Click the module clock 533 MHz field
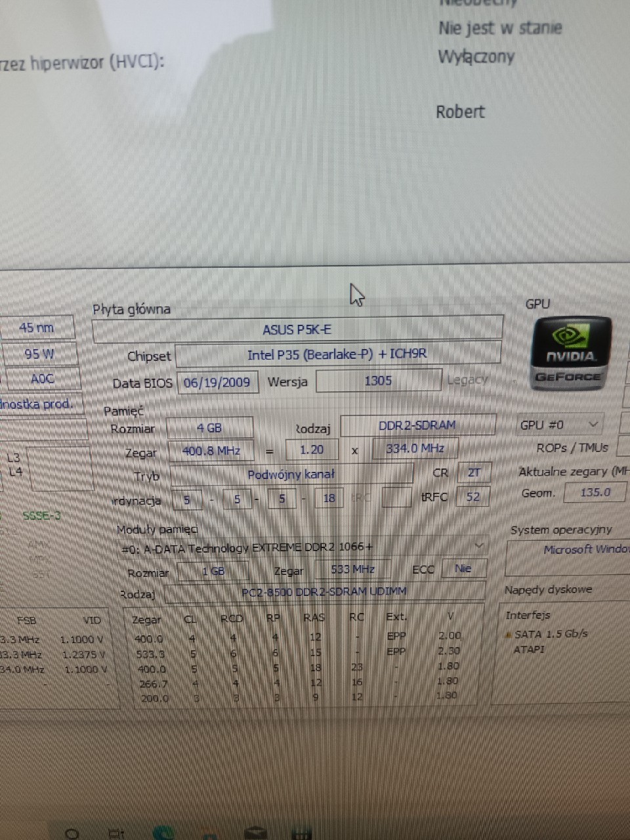Viewport: 630px width, 840px height. [x=353, y=569]
